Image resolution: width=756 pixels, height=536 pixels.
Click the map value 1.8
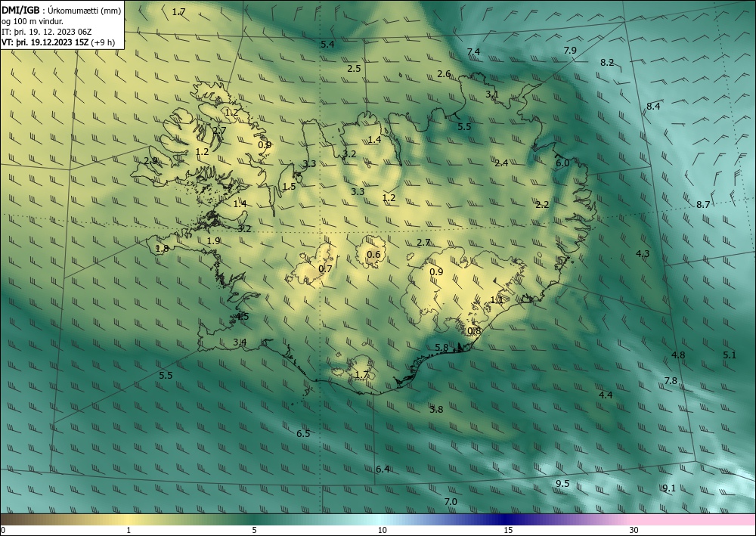coord(162,249)
